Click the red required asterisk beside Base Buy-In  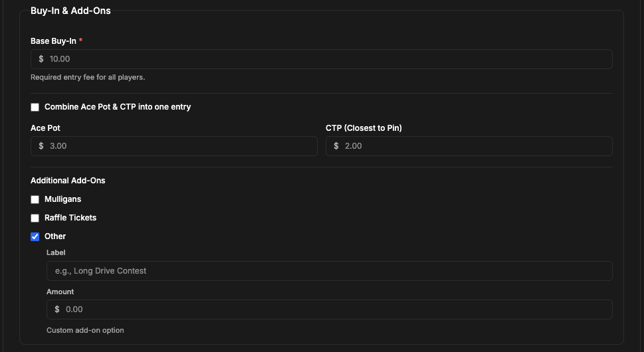coord(81,41)
